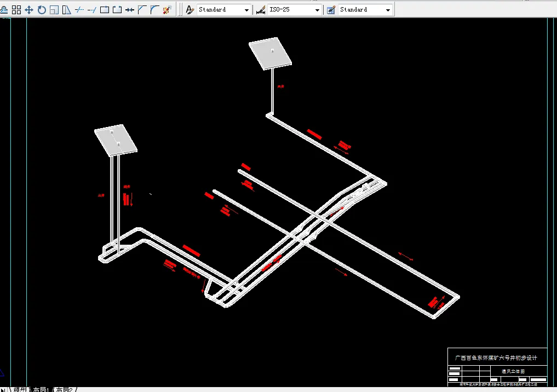Select the Offset tool in Modify toolbar
Viewport: 557px width, 392px height.
4,10
